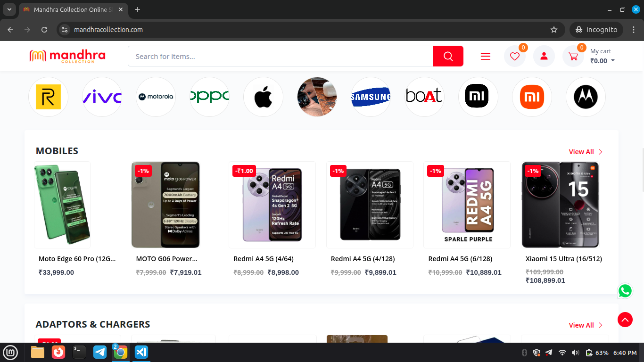Open the Wi-Fi network tray icon
The width and height of the screenshot is (644, 362).
[x=562, y=353]
